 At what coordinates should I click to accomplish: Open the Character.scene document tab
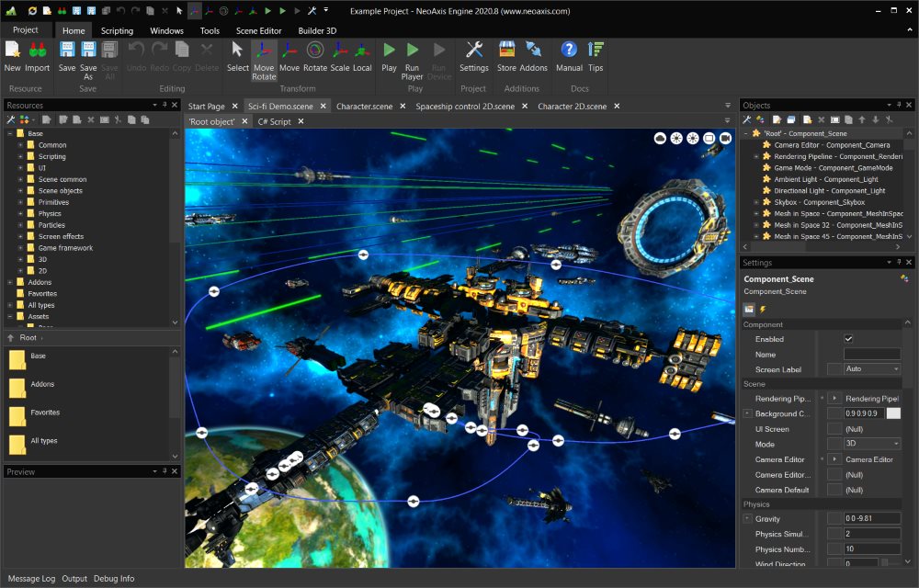click(364, 106)
